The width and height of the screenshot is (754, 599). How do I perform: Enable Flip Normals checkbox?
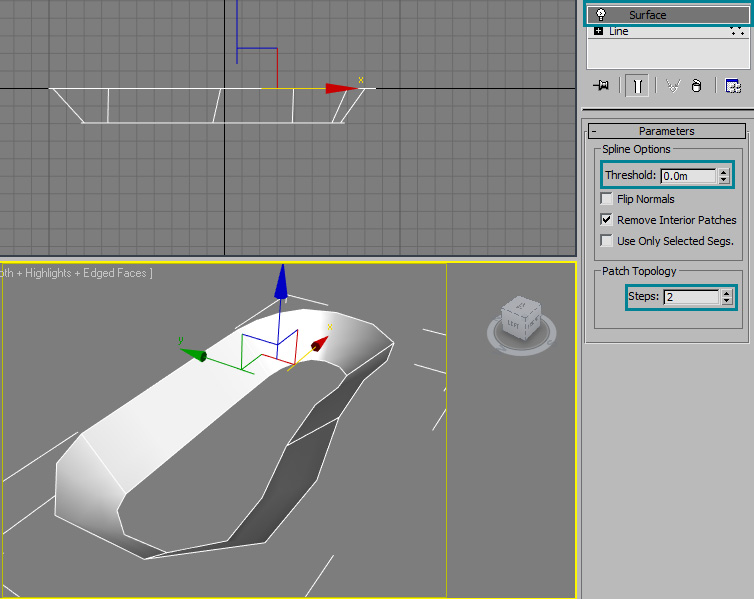click(607, 199)
